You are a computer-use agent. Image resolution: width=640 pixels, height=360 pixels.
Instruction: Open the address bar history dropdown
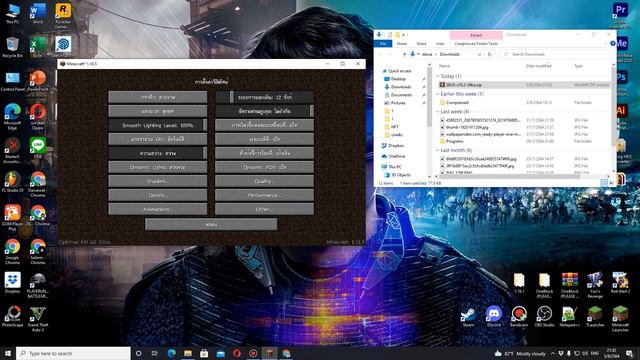coord(479,54)
